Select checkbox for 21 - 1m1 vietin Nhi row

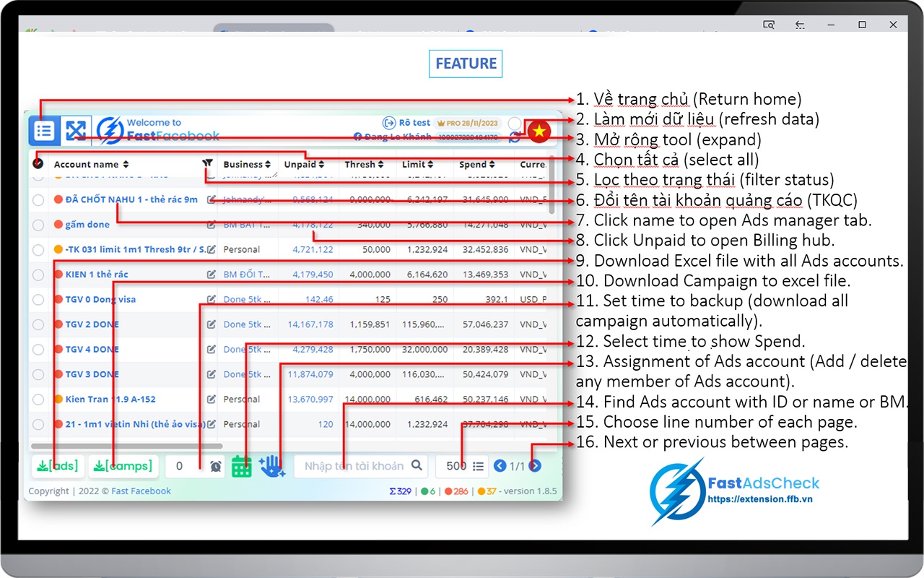(38, 424)
